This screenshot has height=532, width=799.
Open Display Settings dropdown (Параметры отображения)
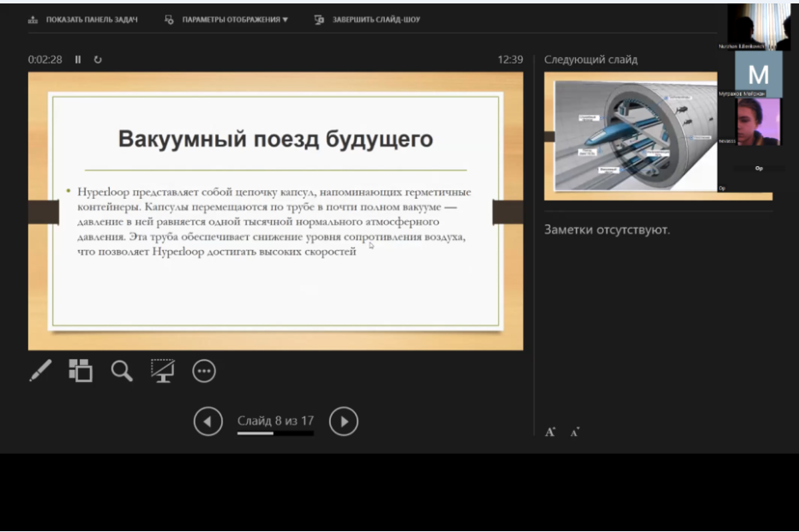tap(227, 20)
